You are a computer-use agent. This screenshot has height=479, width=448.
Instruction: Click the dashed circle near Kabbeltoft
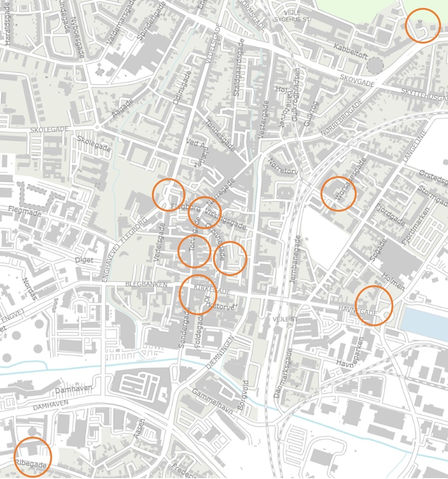(375, 65)
